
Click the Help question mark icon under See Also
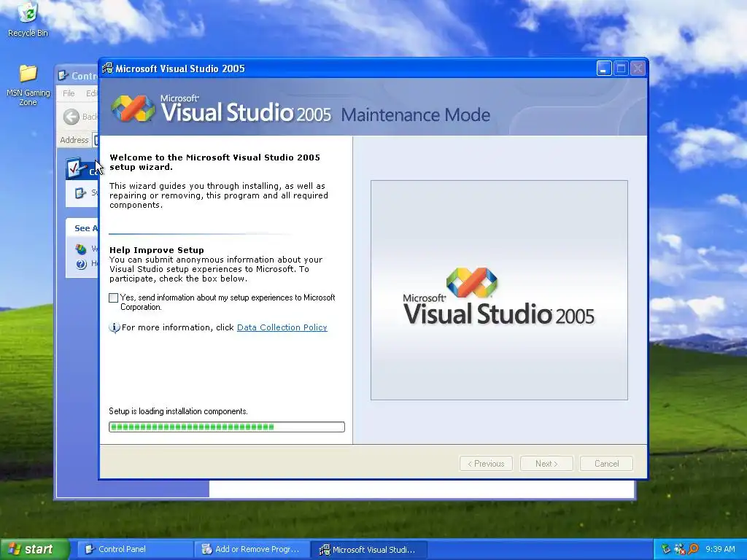point(81,264)
